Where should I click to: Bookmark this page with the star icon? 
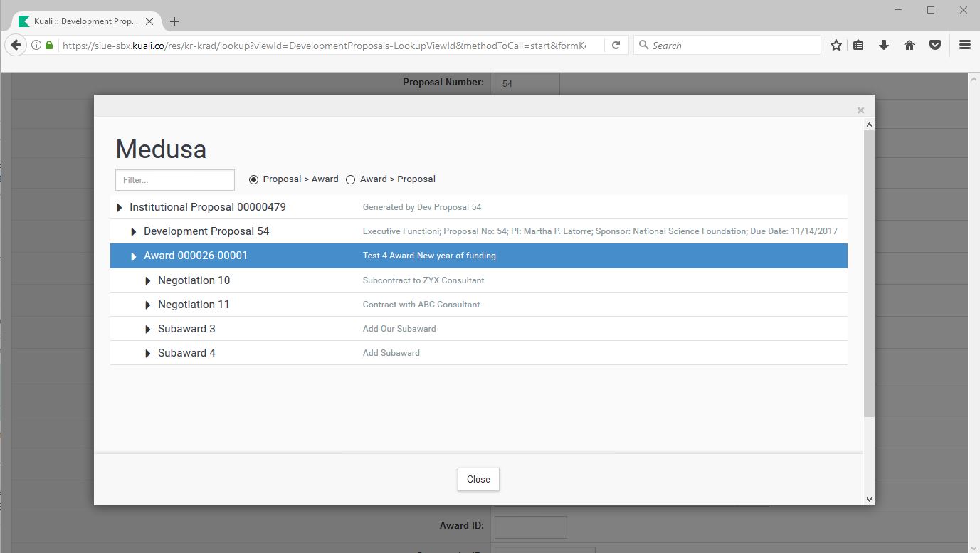[x=836, y=45]
